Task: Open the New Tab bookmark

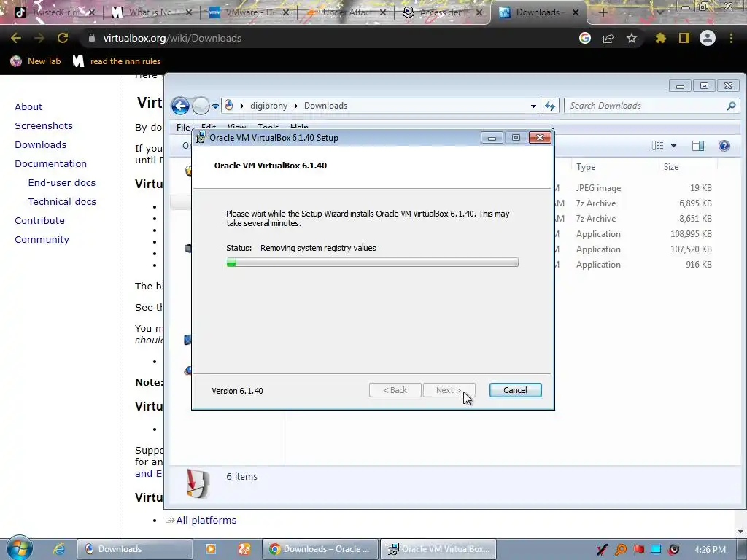Action: click(36, 61)
